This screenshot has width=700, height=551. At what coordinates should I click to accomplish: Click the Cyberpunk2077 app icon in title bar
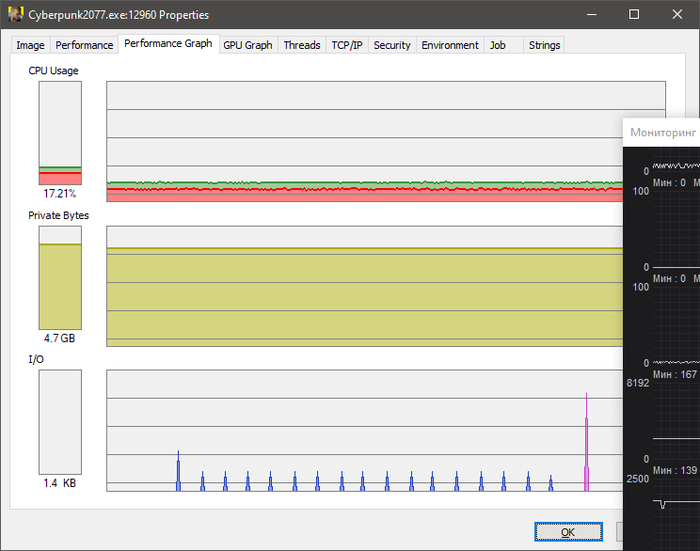click(x=15, y=15)
